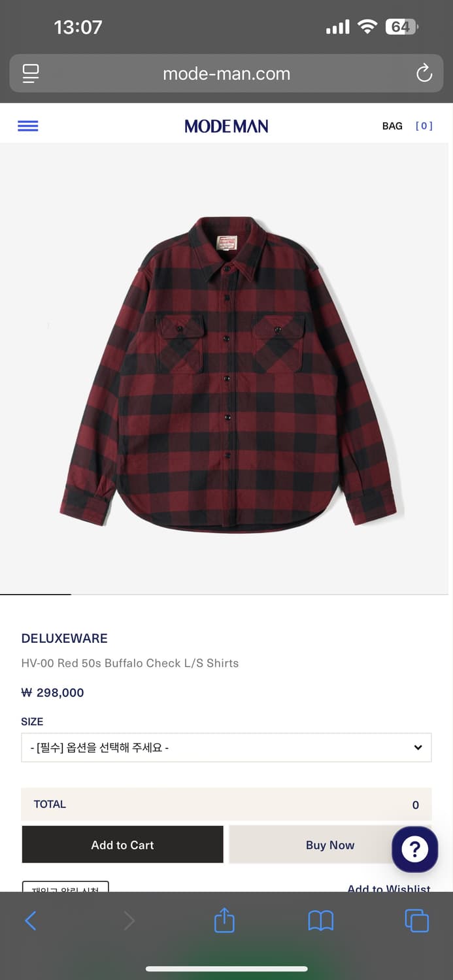Screen dimensions: 453x980
Task: Open the share sheet icon
Action: click(x=224, y=920)
